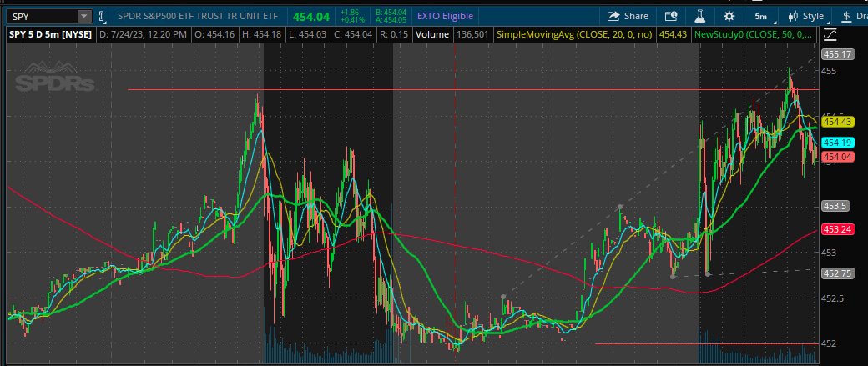Image resolution: width=868 pixels, height=366 pixels.
Task: Click the 454.43 SMA value in status bar
Action: [674, 34]
